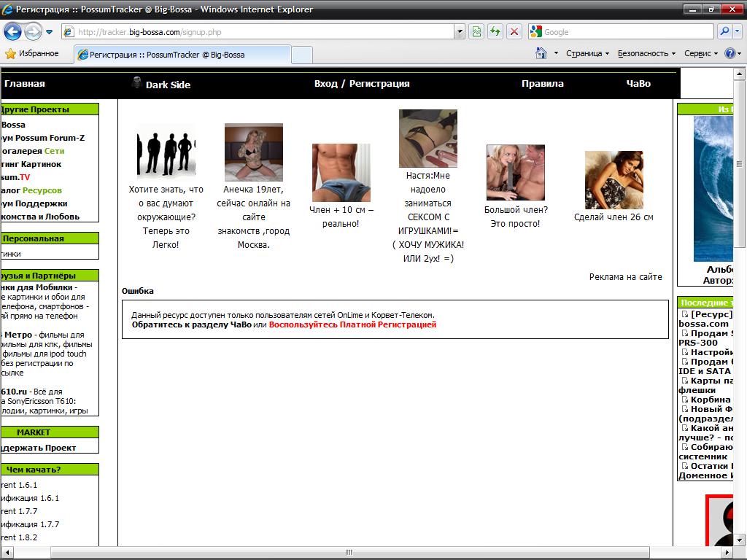747x560 pixels.
Task: Open Favorites via the star icon
Action: coord(10,54)
